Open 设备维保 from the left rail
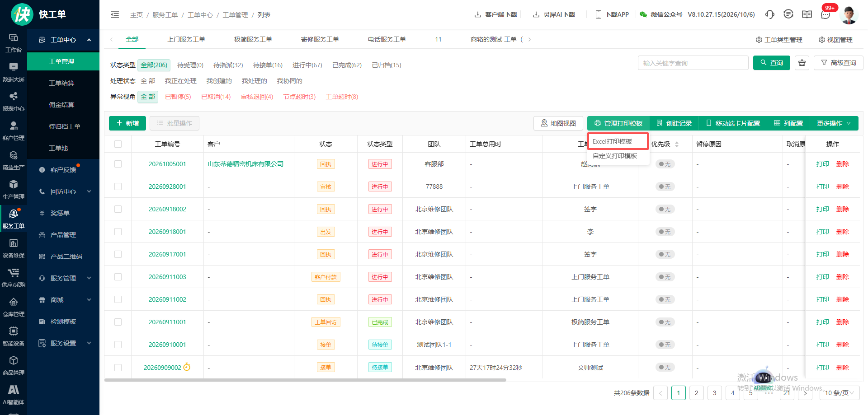 [x=14, y=248]
